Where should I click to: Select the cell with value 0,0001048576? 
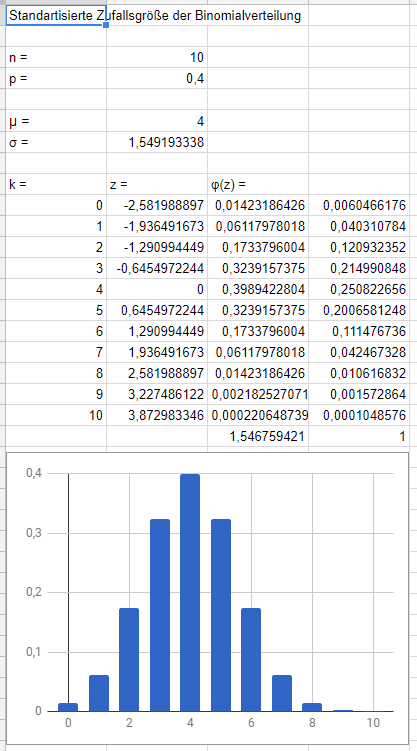[x=359, y=415]
